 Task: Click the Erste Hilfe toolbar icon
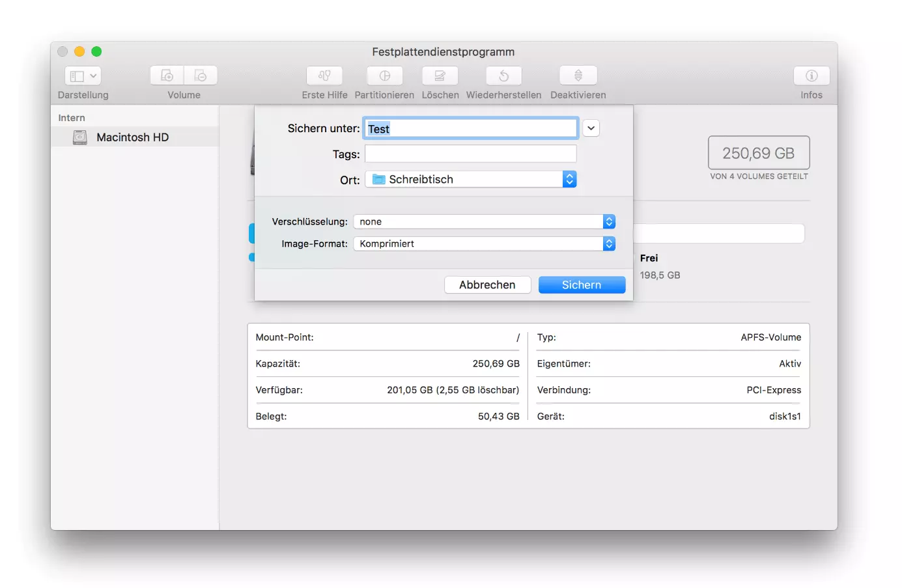coord(324,76)
